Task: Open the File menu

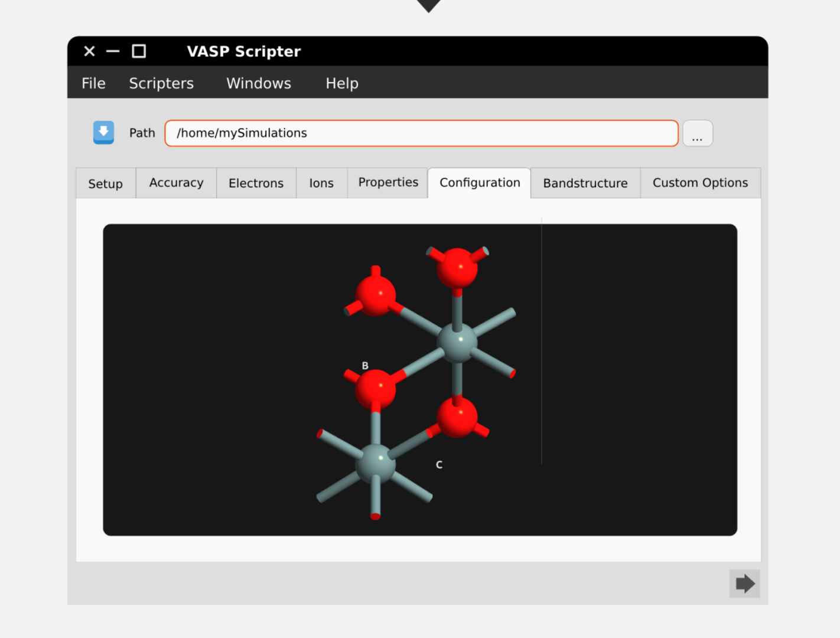Action: pos(93,83)
